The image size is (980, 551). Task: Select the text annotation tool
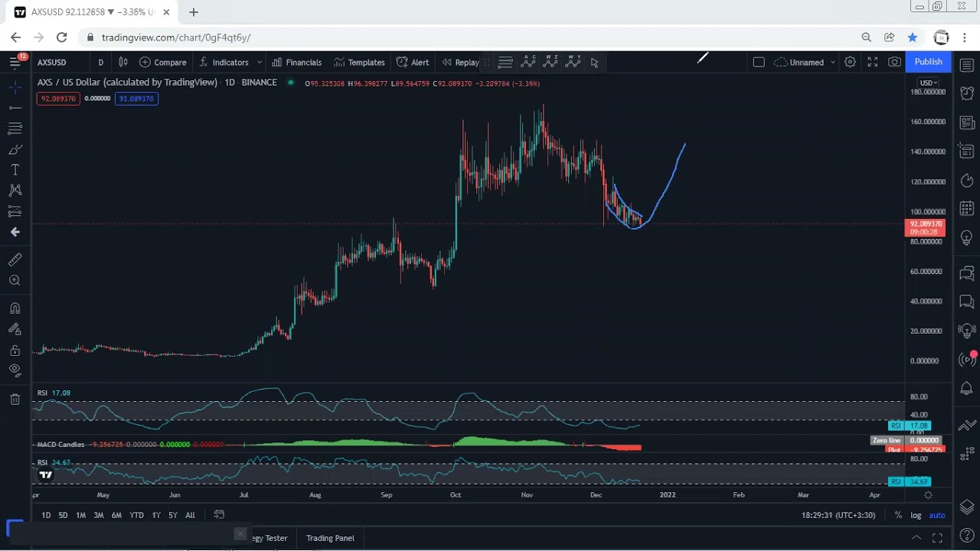pyautogui.click(x=15, y=170)
